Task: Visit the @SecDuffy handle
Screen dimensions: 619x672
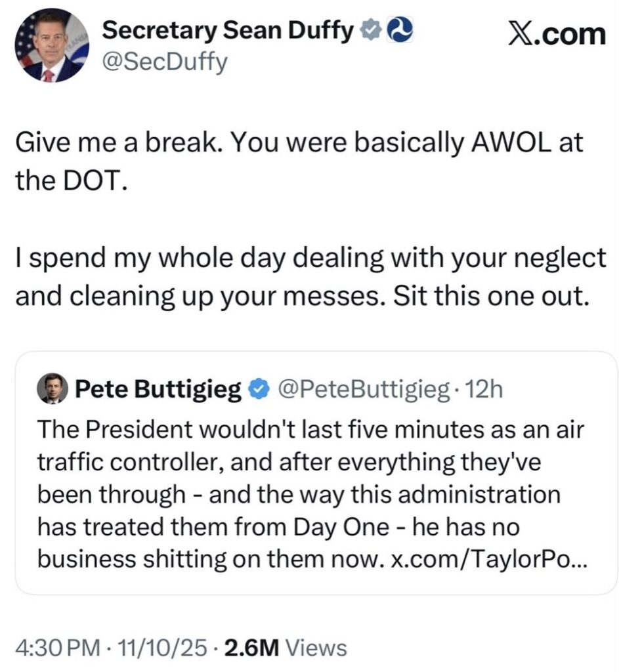Action: point(163,63)
